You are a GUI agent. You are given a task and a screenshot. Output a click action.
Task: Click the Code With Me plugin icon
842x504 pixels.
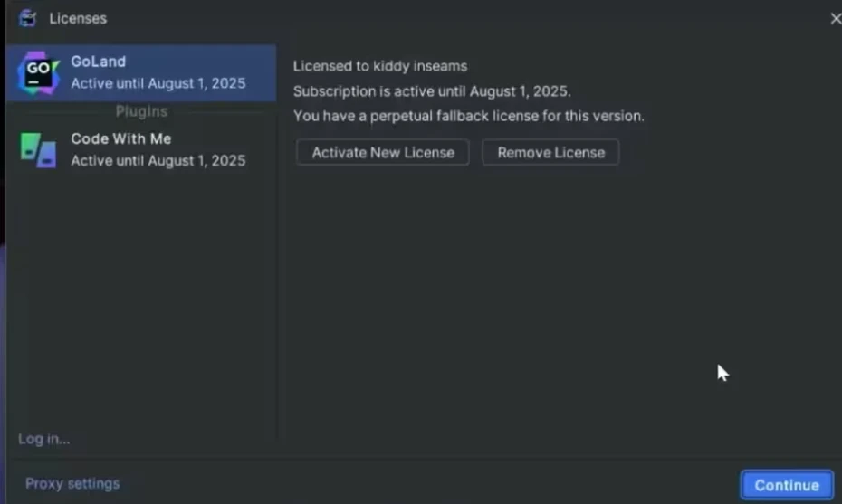click(x=38, y=149)
